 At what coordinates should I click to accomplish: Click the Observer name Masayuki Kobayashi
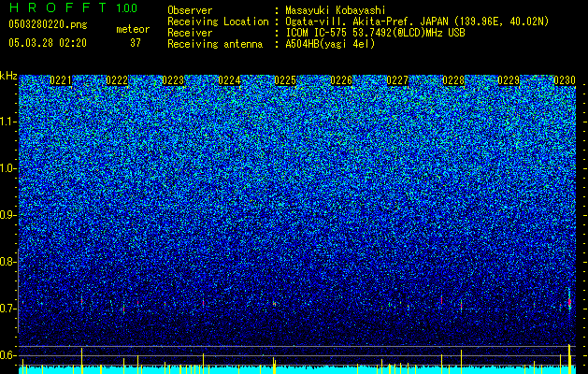click(x=336, y=10)
